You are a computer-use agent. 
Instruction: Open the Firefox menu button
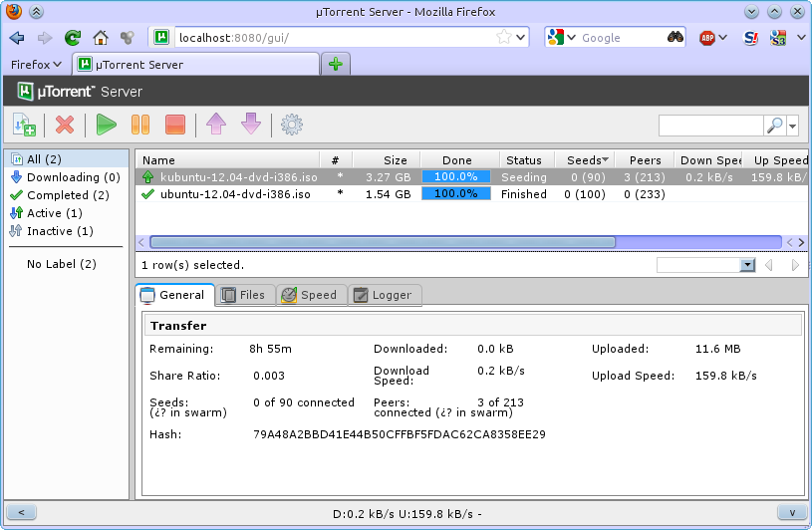click(36, 65)
